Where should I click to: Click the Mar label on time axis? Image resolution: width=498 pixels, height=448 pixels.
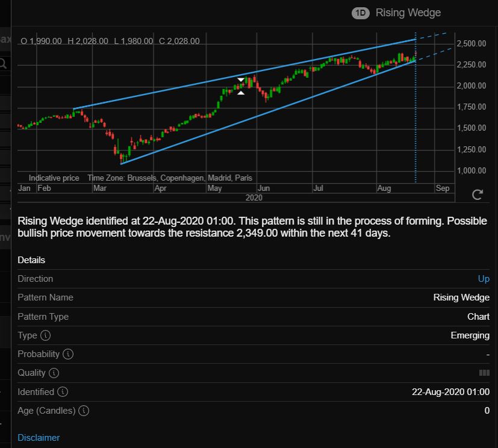point(100,188)
